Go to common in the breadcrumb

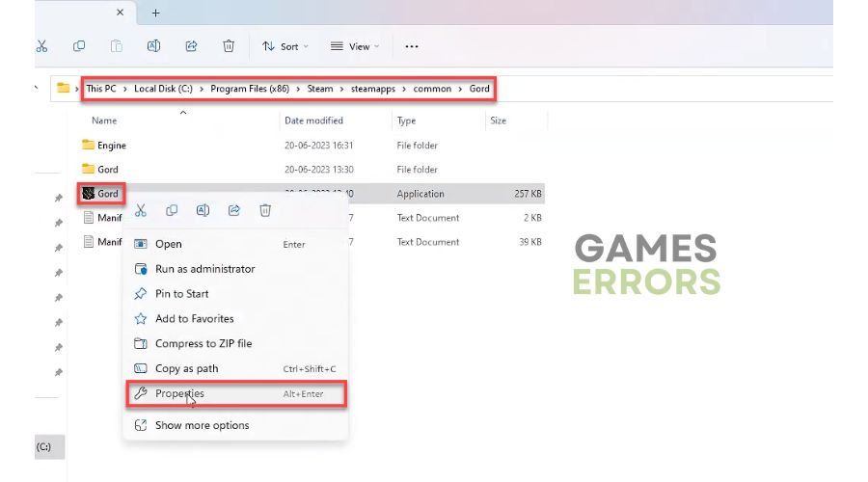432,89
